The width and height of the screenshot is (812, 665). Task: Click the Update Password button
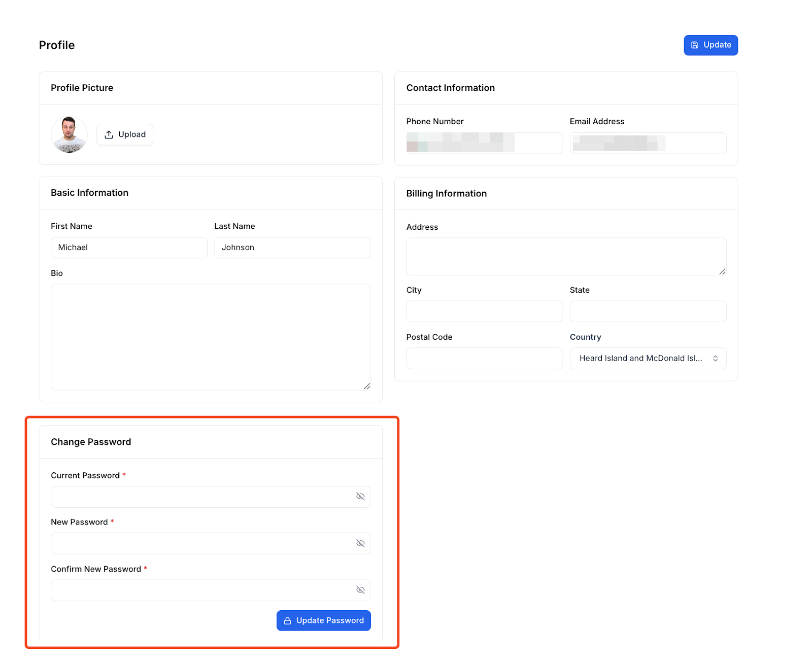[x=323, y=620]
